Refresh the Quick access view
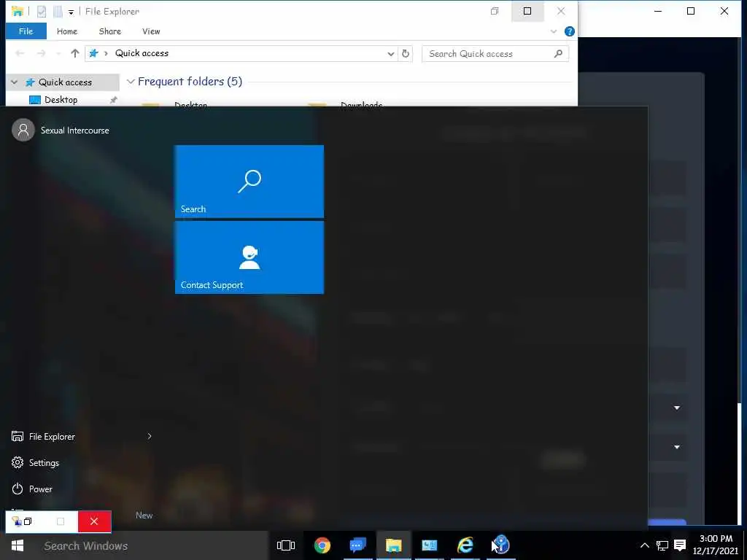 pos(406,53)
